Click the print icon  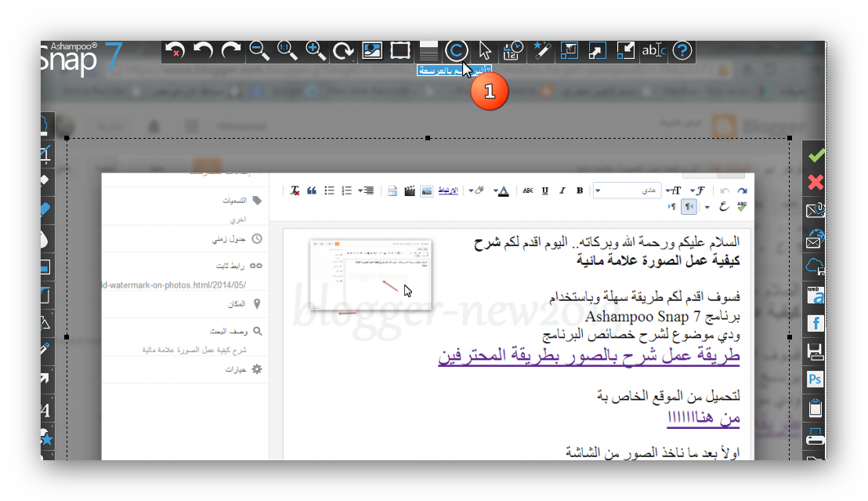point(816,437)
